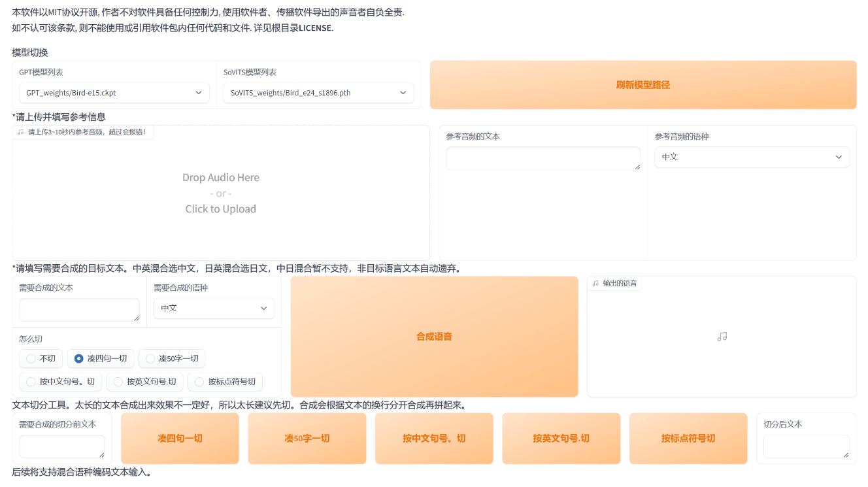
Task: Choose the 按英文句号.切 radio option
Action: (118, 382)
